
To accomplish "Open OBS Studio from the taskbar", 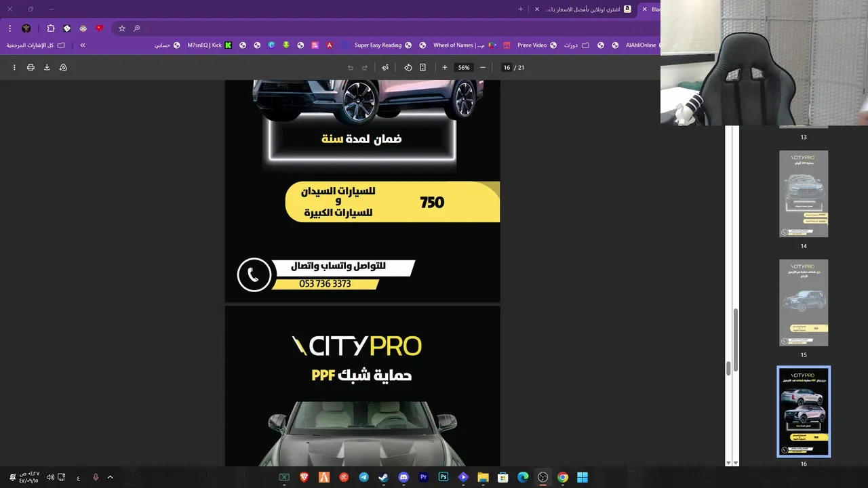I will [542, 477].
